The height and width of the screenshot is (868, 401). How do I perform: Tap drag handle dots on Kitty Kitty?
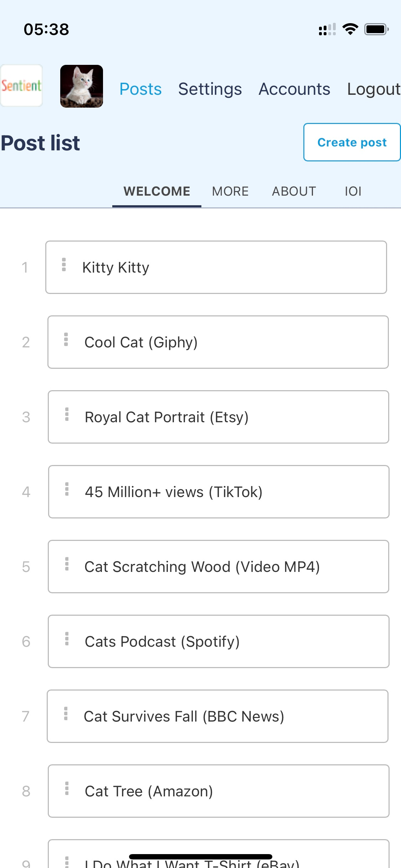(x=64, y=265)
